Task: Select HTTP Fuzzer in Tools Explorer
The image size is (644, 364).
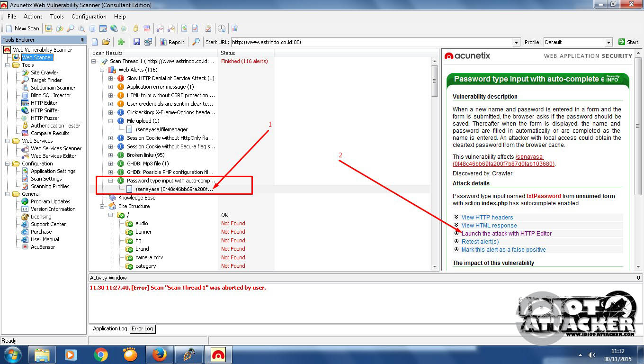Action: [45, 118]
